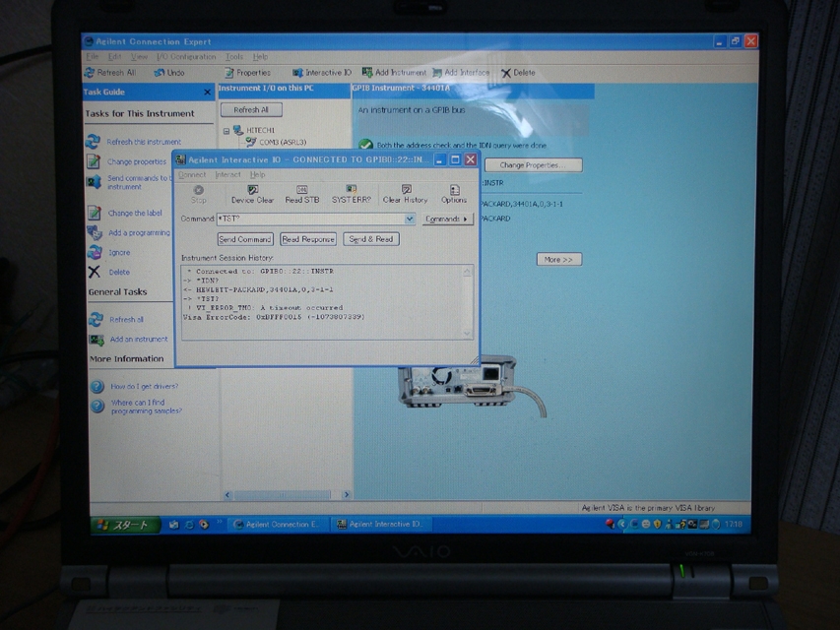Click the More >> button
The image size is (840, 630).
pos(558,259)
